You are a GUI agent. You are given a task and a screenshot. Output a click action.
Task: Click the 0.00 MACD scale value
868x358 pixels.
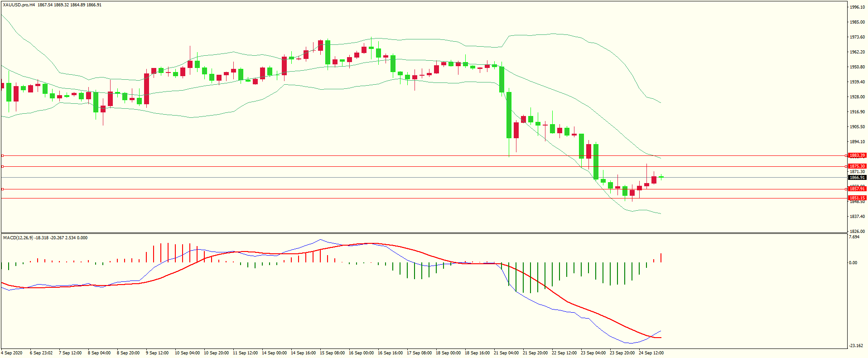pyautogui.click(x=853, y=263)
